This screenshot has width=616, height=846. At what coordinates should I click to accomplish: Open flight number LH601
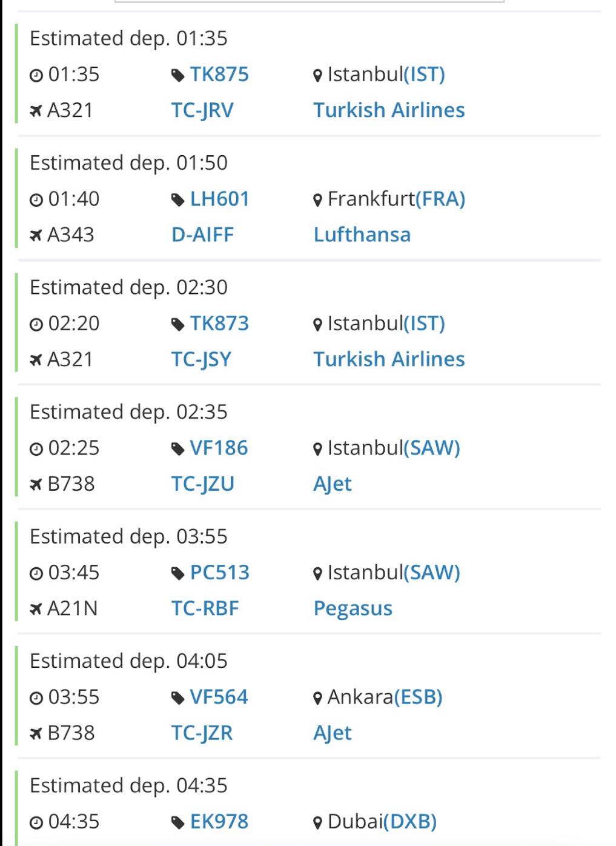click(219, 199)
